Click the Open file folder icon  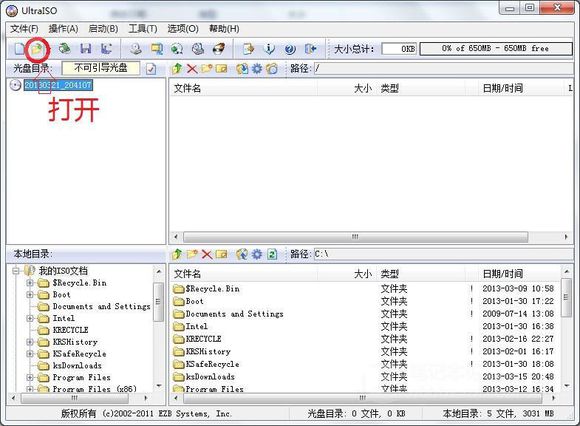point(37,49)
